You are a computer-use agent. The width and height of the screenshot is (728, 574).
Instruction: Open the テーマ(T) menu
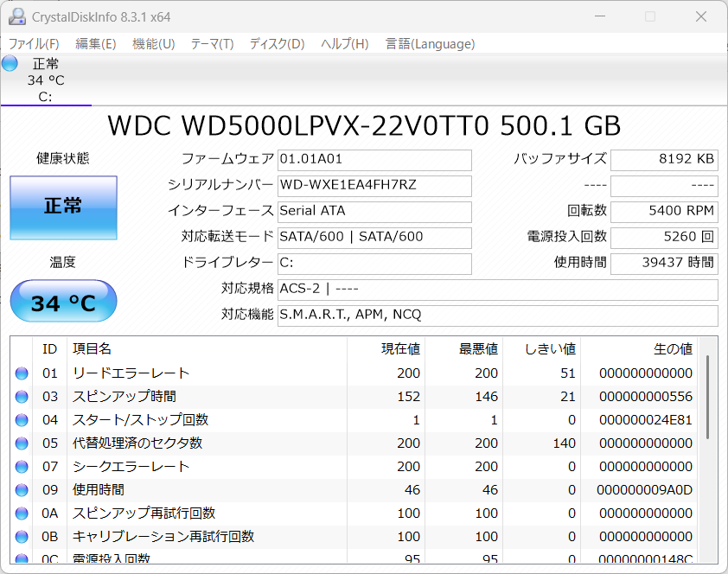[x=212, y=44]
